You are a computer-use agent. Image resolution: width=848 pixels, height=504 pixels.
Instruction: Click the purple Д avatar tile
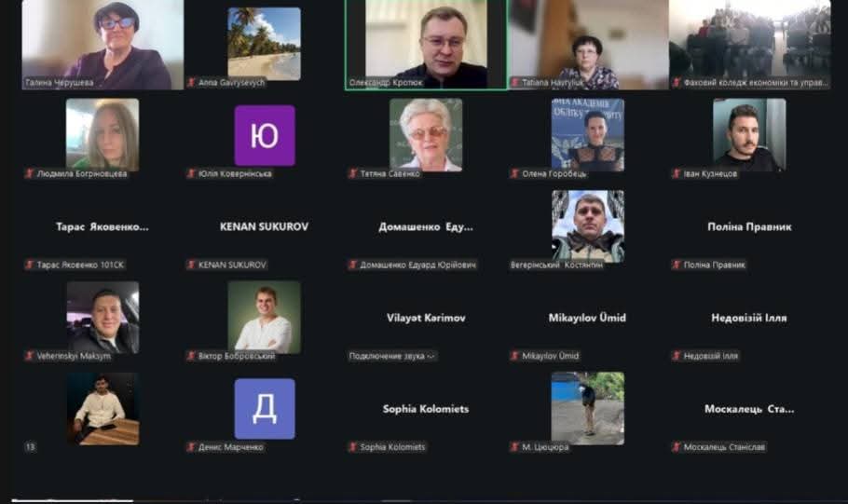point(265,409)
